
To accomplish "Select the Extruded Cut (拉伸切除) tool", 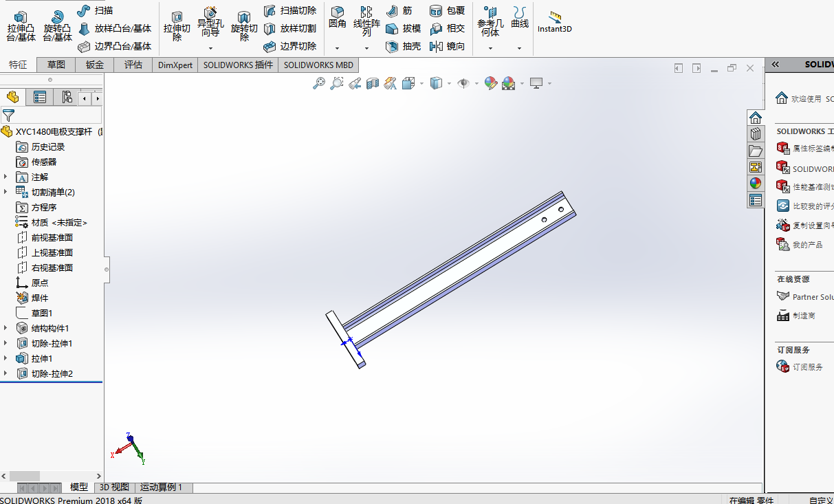I will pos(177,26).
